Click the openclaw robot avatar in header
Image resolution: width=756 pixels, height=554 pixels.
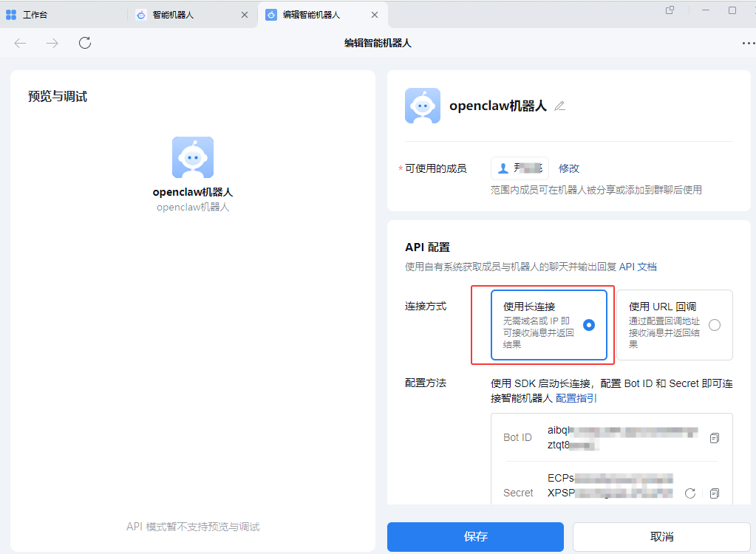tap(423, 106)
